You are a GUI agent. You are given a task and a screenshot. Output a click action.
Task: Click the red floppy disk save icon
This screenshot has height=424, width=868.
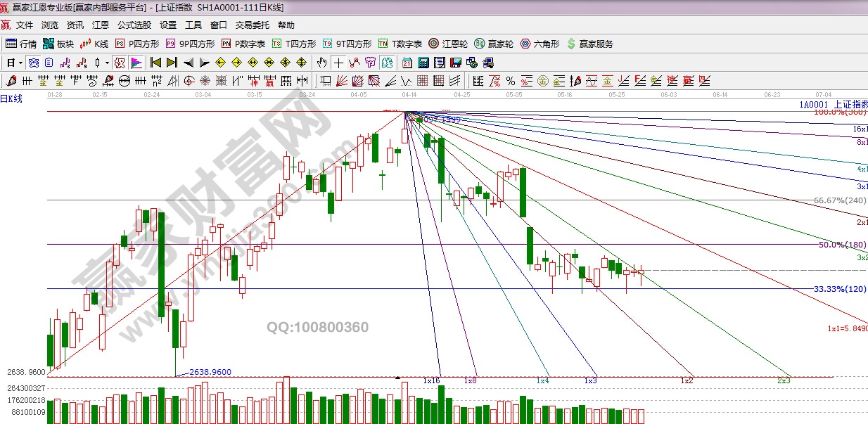[x=455, y=63]
